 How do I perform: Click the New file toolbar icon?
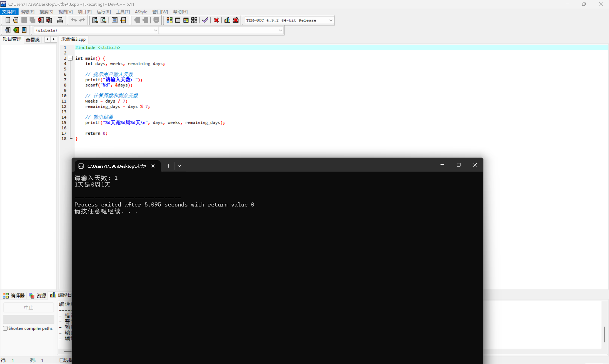point(8,20)
